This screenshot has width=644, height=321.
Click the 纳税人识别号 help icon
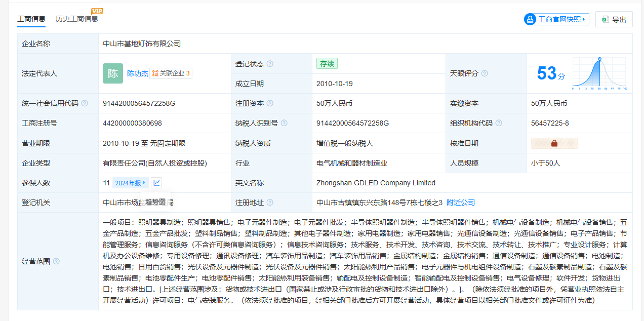coord(284,123)
